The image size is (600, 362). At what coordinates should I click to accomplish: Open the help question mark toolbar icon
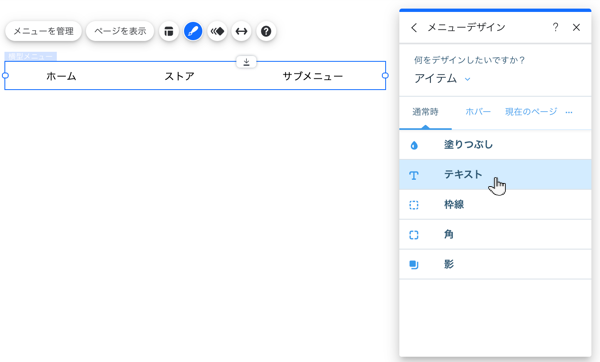coord(266,31)
